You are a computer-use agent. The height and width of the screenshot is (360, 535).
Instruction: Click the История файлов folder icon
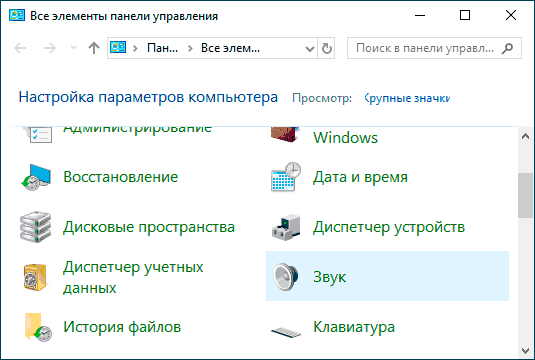point(38,327)
